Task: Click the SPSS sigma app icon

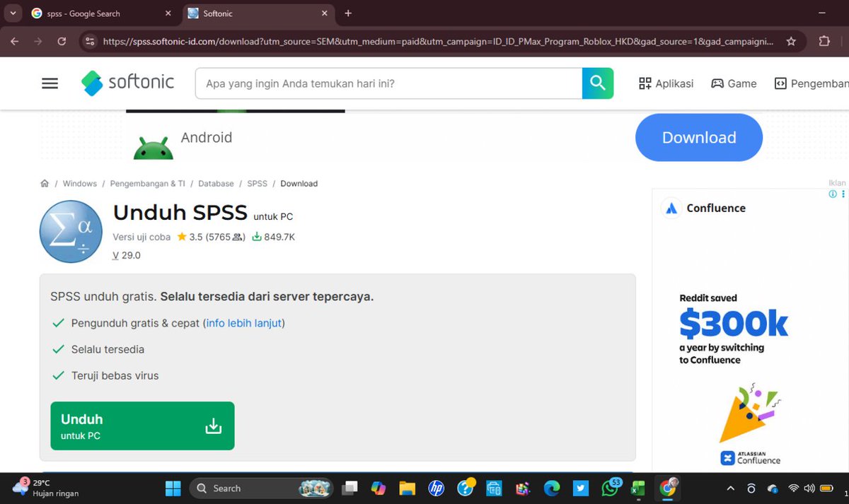Action: [71, 232]
